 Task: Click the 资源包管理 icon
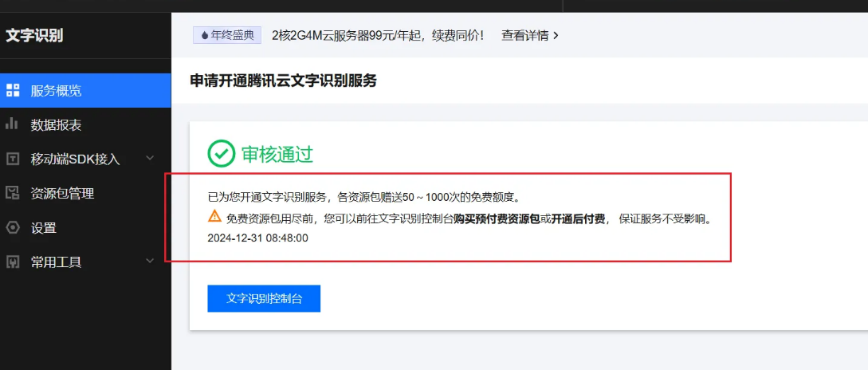click(x=12, y=193)
